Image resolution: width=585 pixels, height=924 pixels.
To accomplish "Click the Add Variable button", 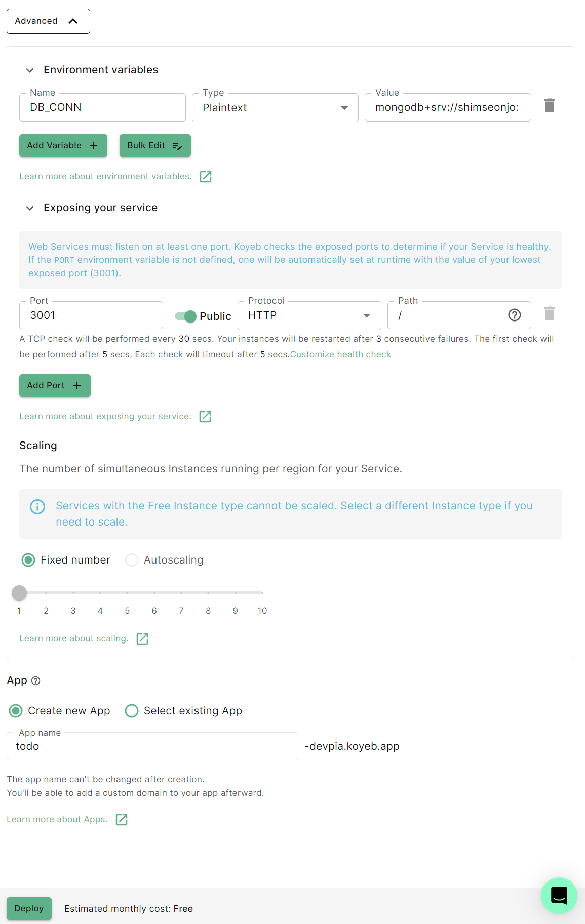I will [x=63, y=146].
